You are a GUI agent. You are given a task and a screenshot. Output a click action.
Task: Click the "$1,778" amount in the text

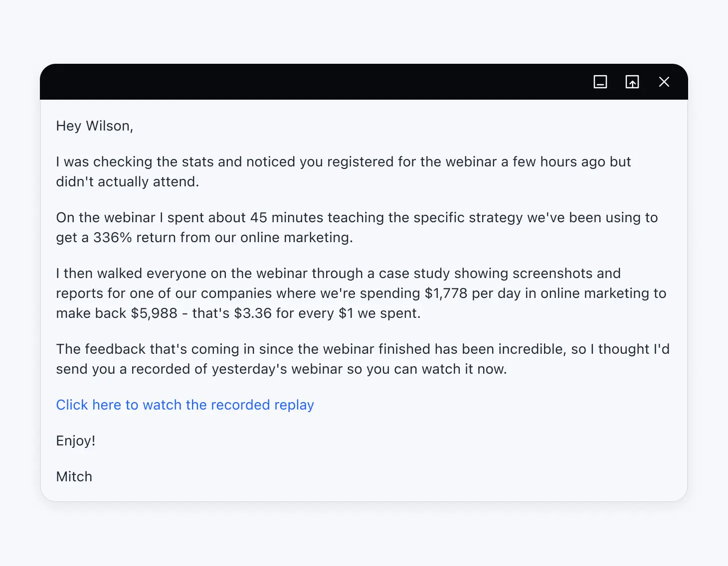446,293
